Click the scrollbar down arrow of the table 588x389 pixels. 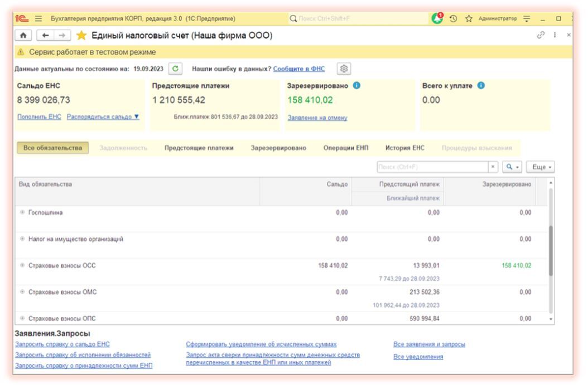click(551, 319)
